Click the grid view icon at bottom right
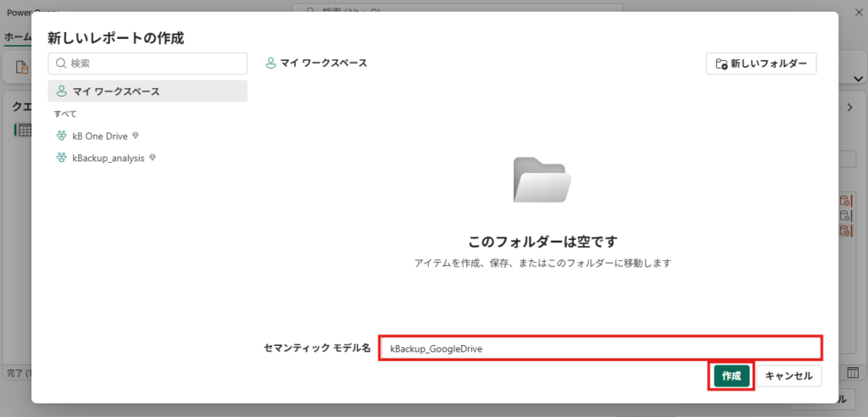868x417 pixels. [x=854, y=373]
